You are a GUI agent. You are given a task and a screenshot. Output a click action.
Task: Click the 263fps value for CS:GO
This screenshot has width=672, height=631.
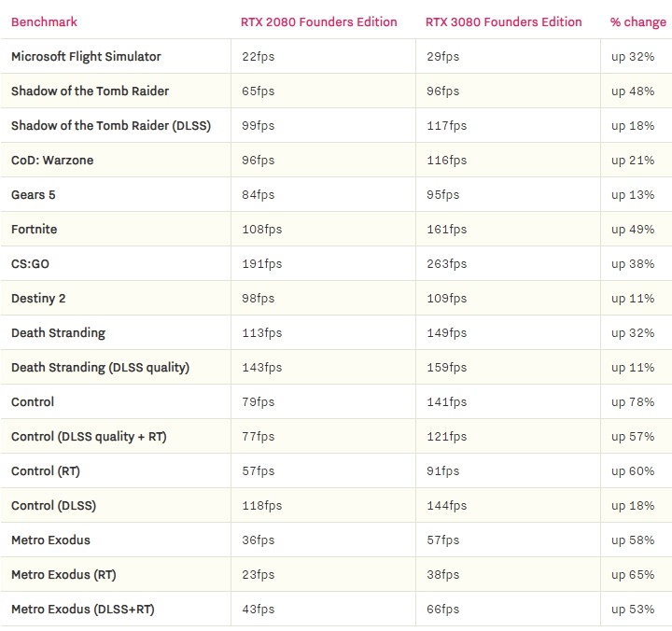click(x=446, y=263)
